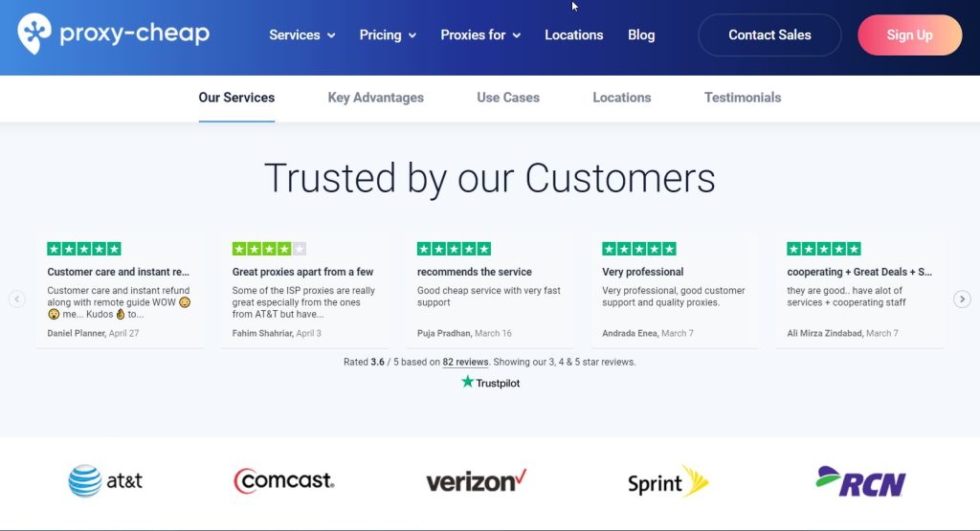Show previous reviews with left carousel arrow

[17, 299]
